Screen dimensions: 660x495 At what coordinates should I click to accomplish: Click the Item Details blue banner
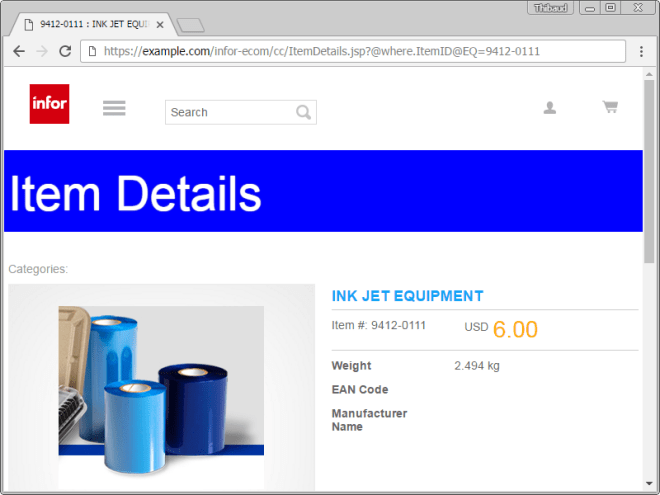[322, 191]
